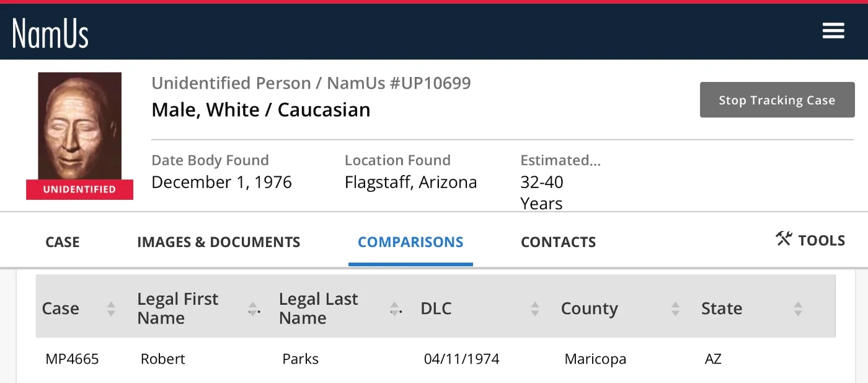Open the hamburger menu icon

pos(833,30)
